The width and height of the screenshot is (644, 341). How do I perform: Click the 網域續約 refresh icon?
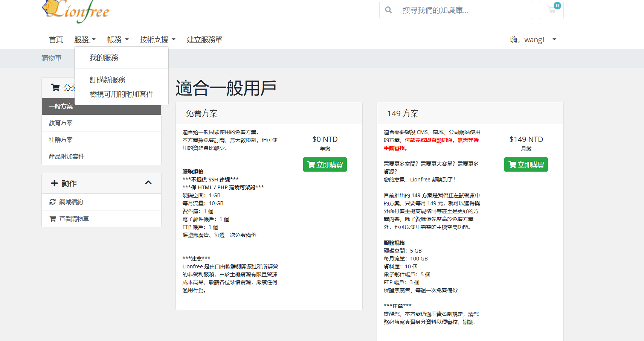coord(53,202)
